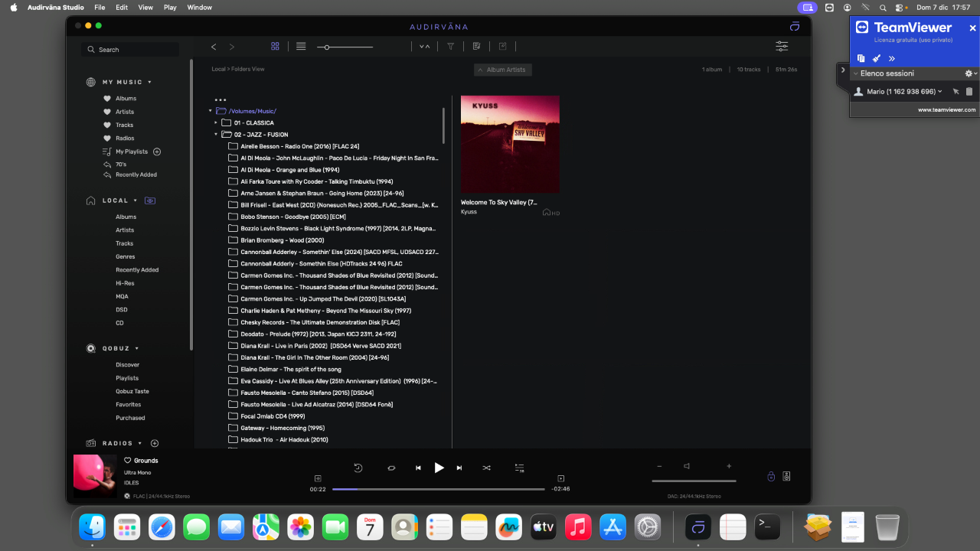Skip to the next track

coord(459,468)
